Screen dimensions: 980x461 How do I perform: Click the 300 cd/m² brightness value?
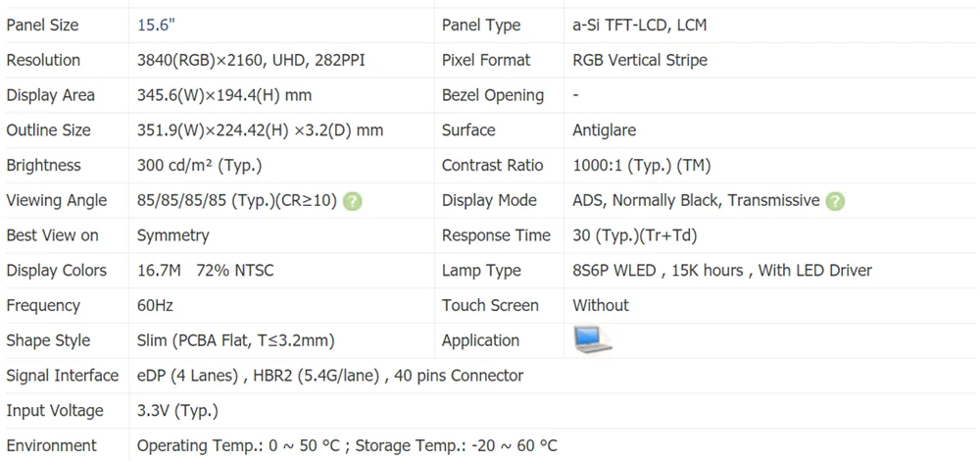pos(199,166)
